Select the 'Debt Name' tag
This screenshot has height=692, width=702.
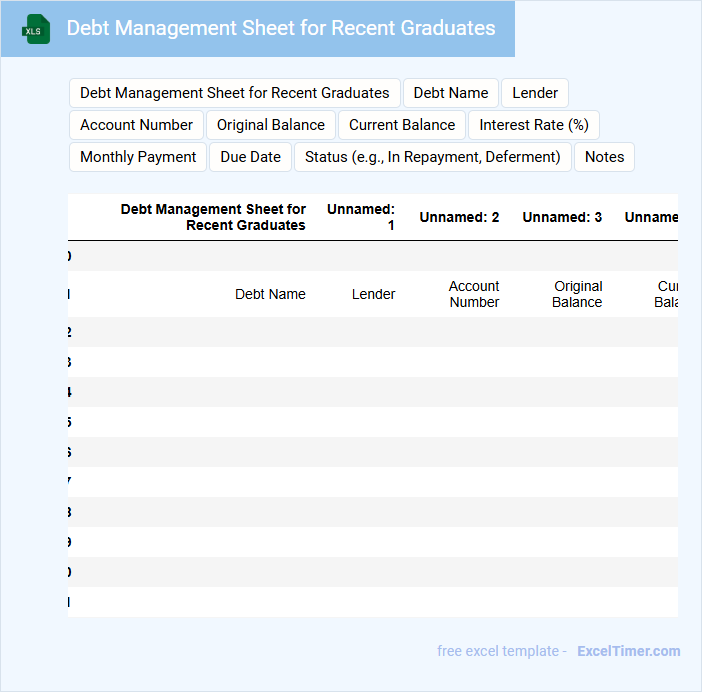pos(450,93)
